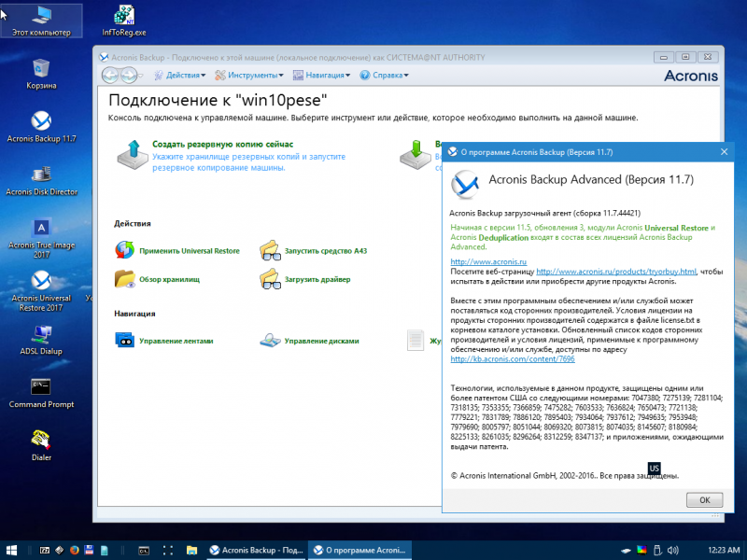Click the colorful display tray icon
Screen dimensions: 747x560
[642, 550]
